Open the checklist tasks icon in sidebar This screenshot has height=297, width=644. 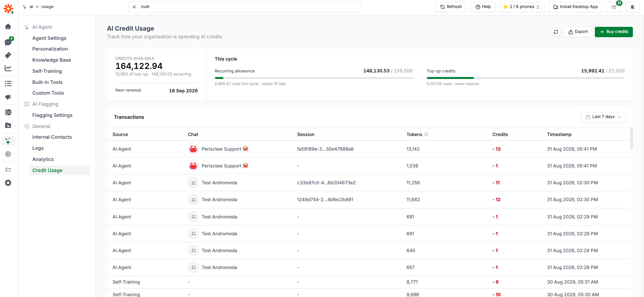tap(8, 169)
